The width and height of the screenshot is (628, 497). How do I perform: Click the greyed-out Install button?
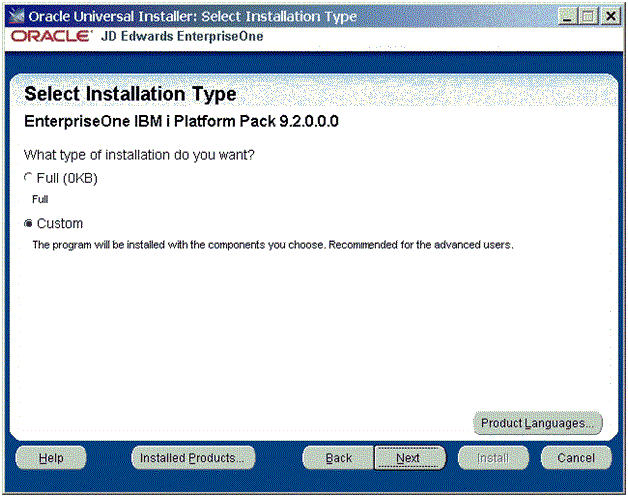493,458
